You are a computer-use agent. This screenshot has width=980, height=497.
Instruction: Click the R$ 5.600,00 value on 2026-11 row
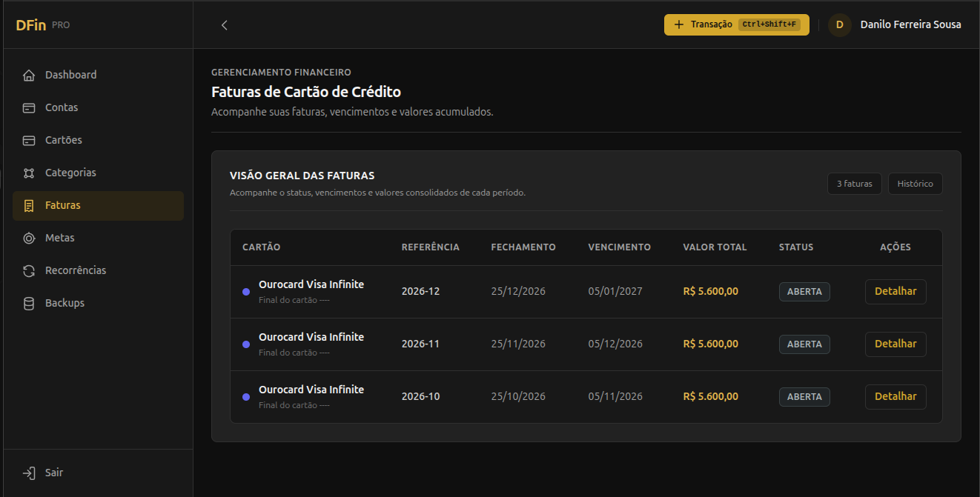coord(711,344)
